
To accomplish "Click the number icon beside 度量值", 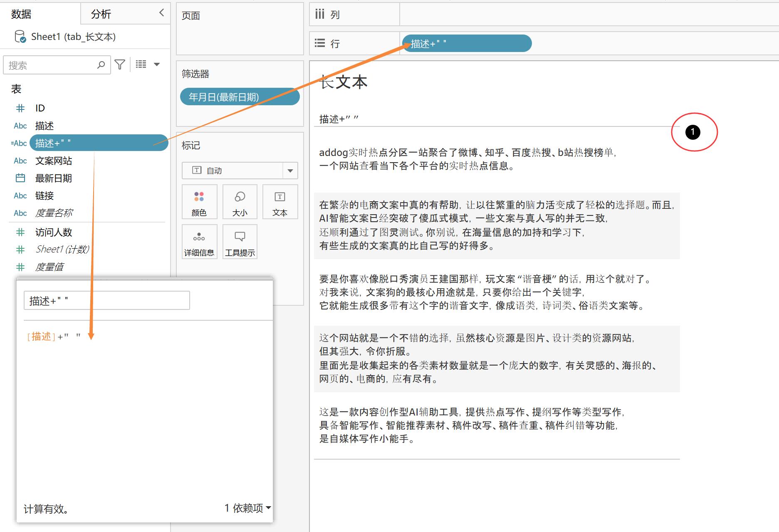I will click(x=20, y=267).
